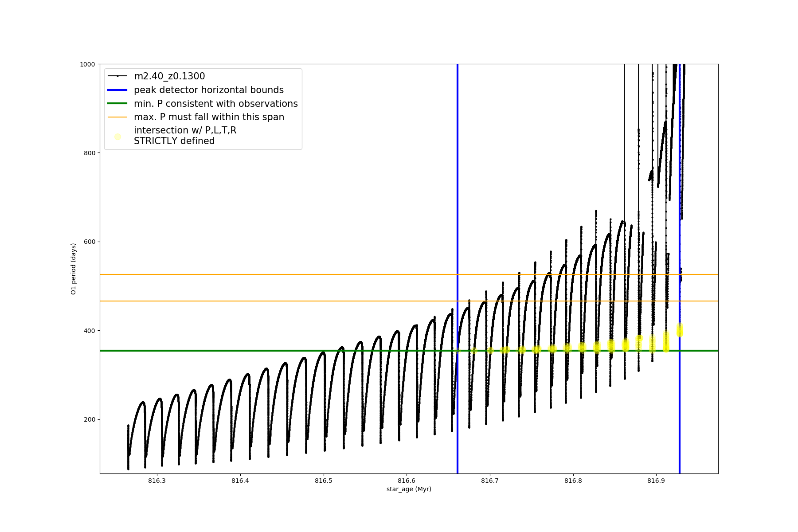This screenshot has height=532, width=798.
Task: Click the 816.9 x-axis tick label
Action: point(656,481)
